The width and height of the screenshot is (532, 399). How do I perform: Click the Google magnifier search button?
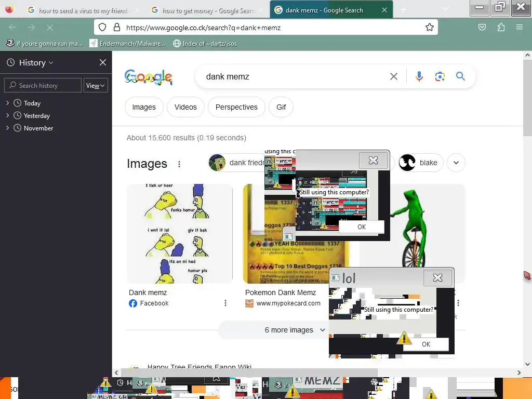[460, 76]
